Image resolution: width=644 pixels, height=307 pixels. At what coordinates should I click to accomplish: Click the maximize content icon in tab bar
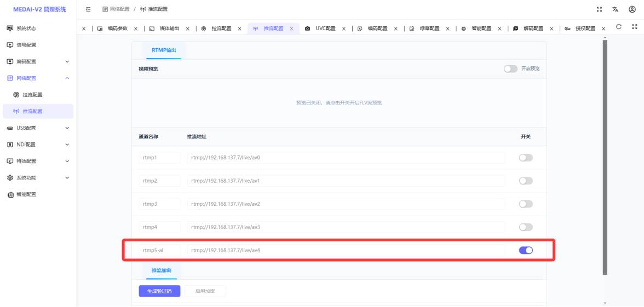pos(634,27)
